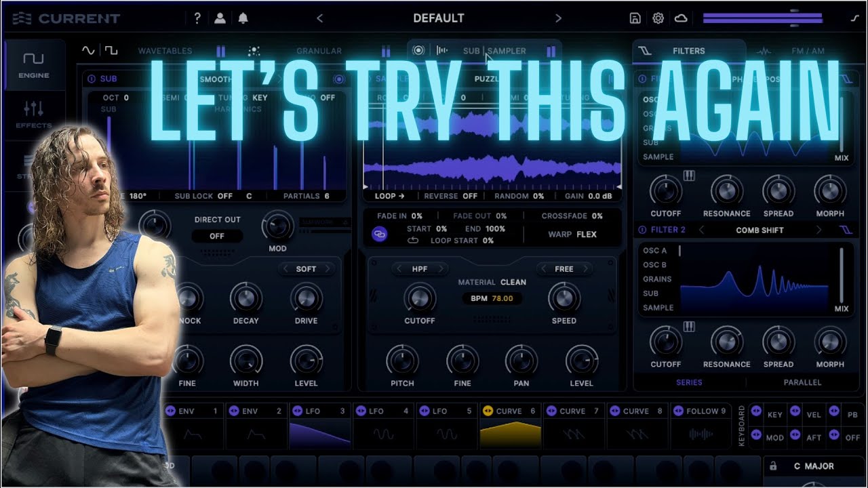Image resolution: width=868 pixels, height=488 pixels.
Task: Save preset with the floppy disk icon
Action: click(x=635, y=18)
